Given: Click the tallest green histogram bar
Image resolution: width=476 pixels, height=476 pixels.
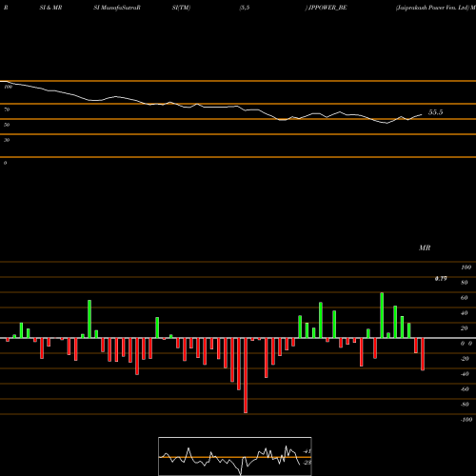Looking at the screenshot, I should pos(382,315).
